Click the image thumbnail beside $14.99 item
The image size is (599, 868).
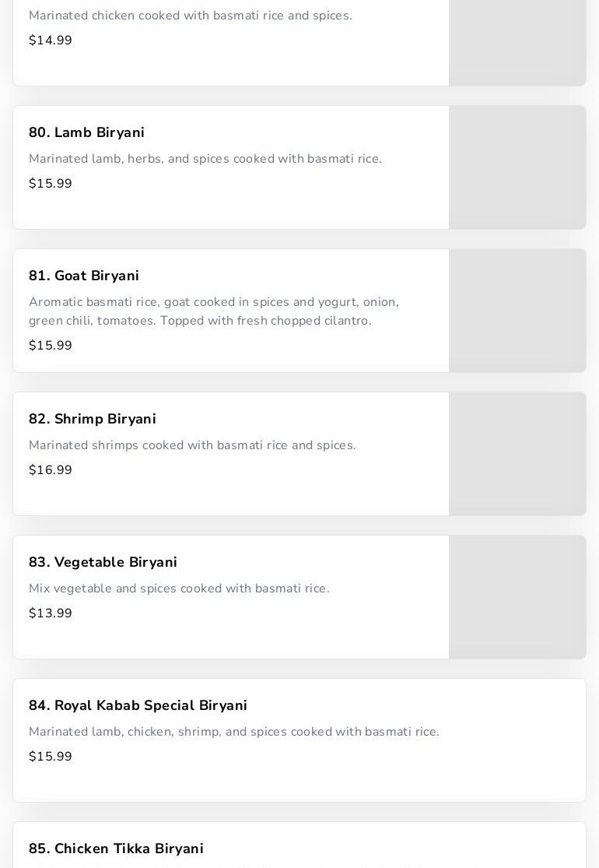pyautogui.click(x=517, y=43)
